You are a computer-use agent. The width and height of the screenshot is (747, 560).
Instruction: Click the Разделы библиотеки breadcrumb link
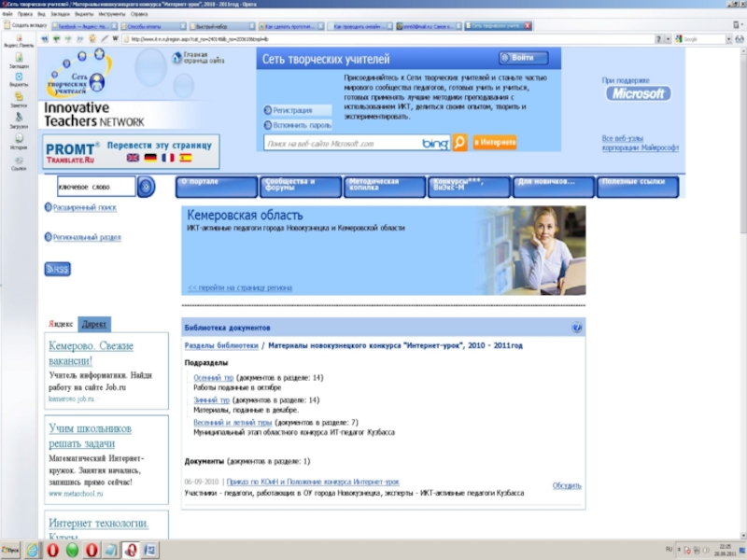[221, 345]
